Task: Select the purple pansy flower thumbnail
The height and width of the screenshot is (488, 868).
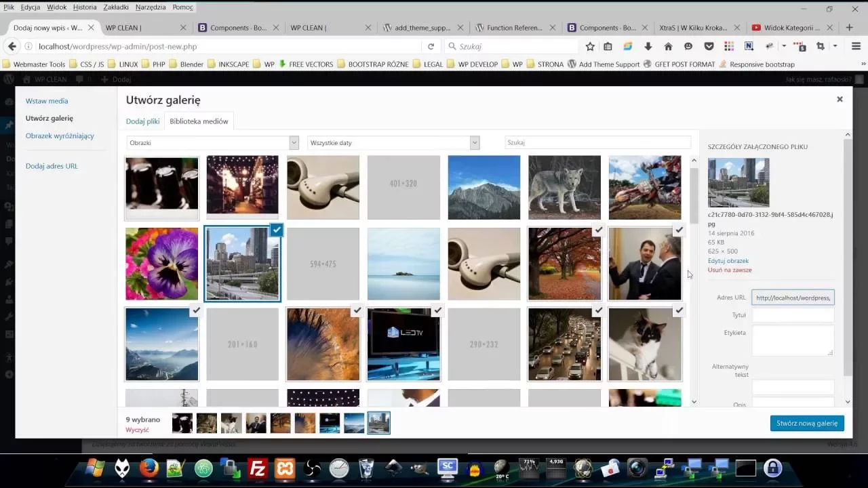Action: [x=162, y=264]
